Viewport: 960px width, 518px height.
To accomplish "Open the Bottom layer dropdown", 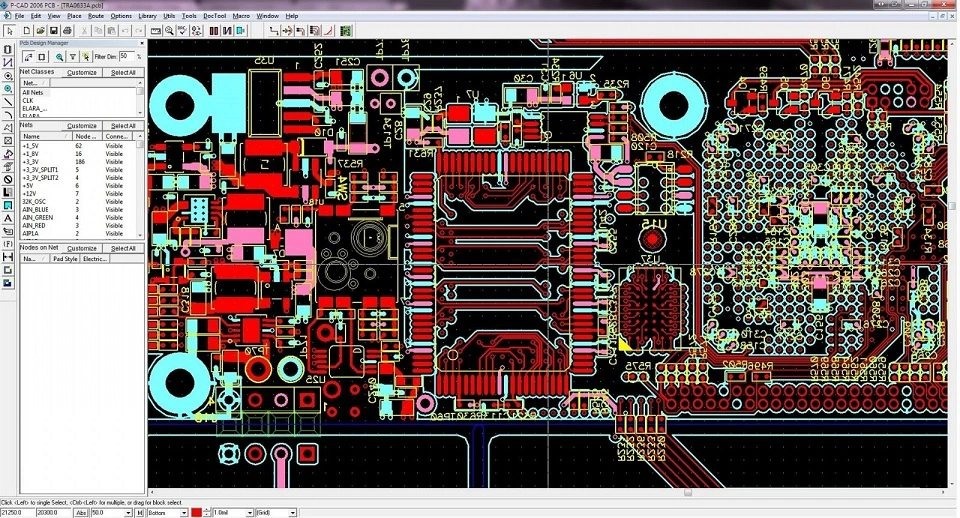I will (x=184, y=513).
